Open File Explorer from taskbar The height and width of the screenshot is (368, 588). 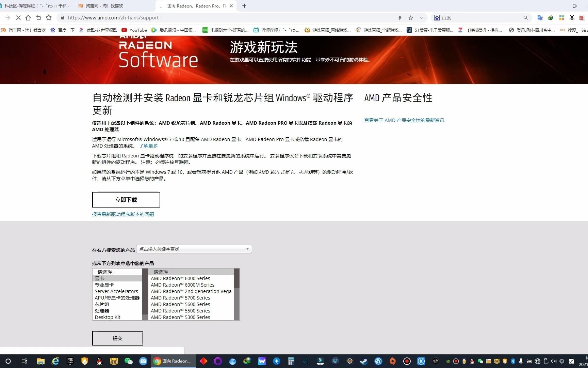point(41,361)
